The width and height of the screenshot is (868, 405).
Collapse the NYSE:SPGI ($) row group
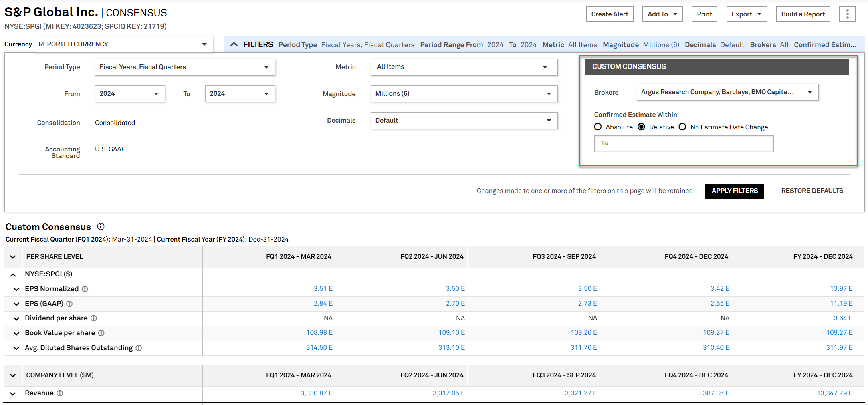pos(13,275)
